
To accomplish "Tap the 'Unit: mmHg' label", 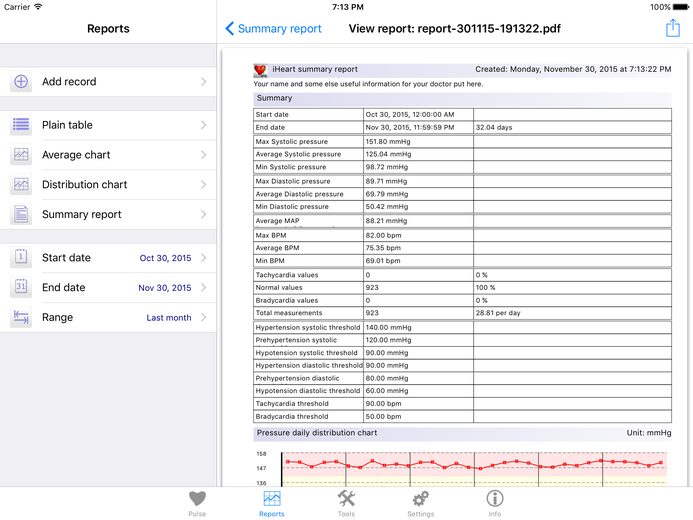I will tap(648, 433).
